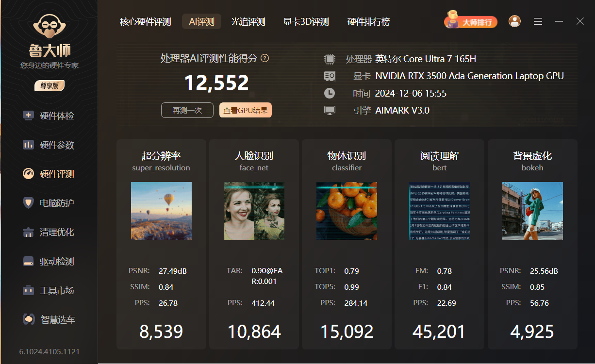The image size is (595, 364).
Task: Click the oranges classifier thumbnail
Action: [347, 211]
